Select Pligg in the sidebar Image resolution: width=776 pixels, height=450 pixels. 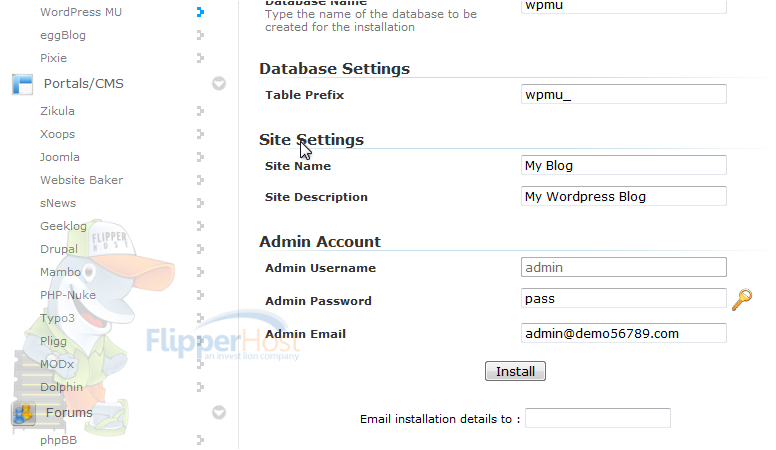point(53,341)
